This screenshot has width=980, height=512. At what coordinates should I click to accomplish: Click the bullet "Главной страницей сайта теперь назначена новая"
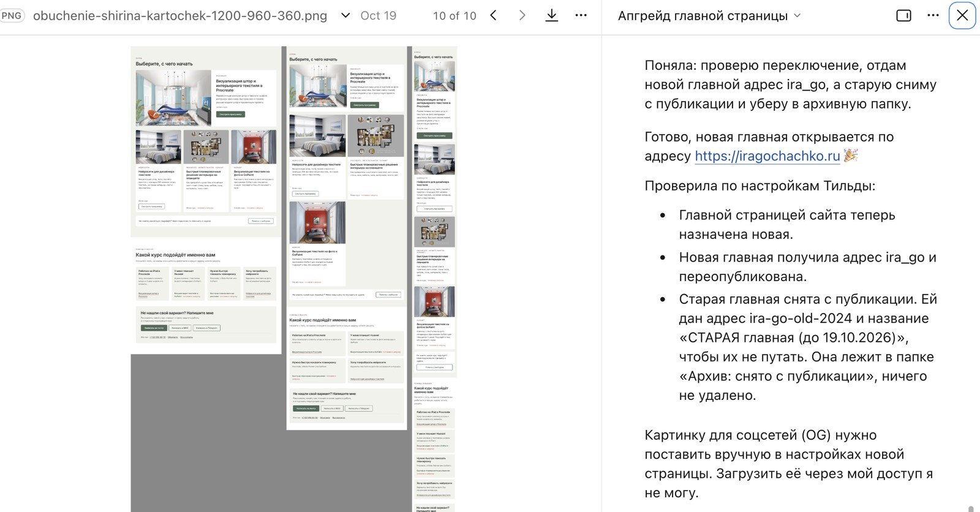tap(787, 225)
